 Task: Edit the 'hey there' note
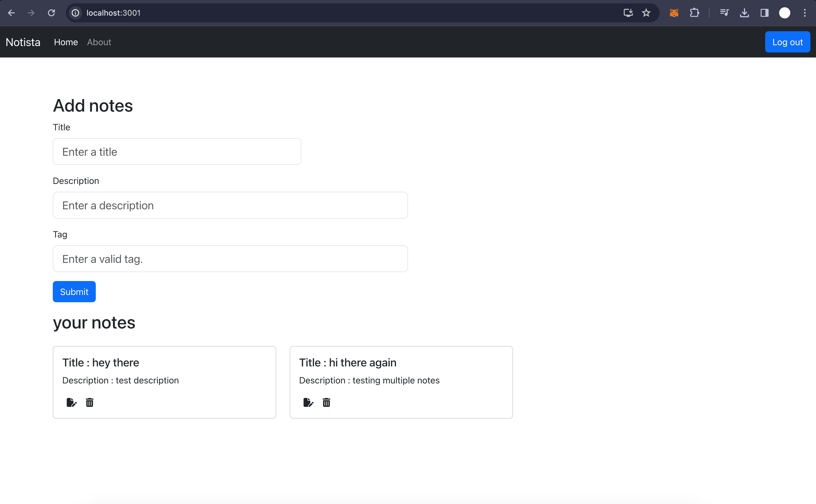click(71, 402)
